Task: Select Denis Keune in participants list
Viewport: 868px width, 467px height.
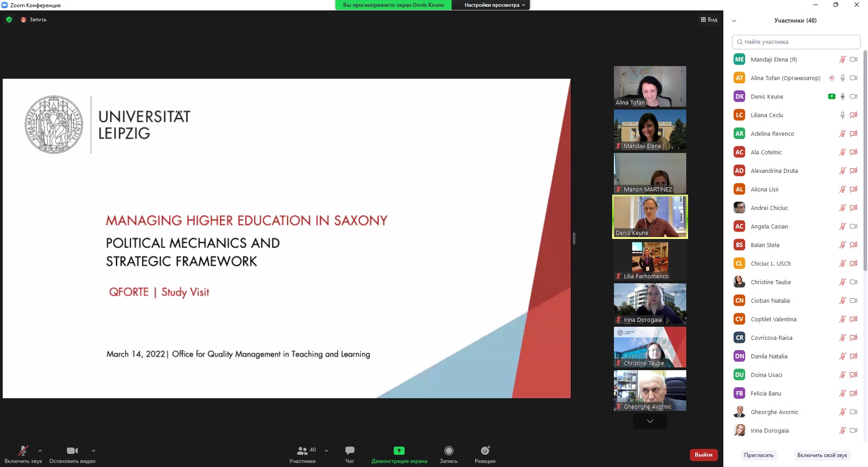Action: [x=767, y=96]
